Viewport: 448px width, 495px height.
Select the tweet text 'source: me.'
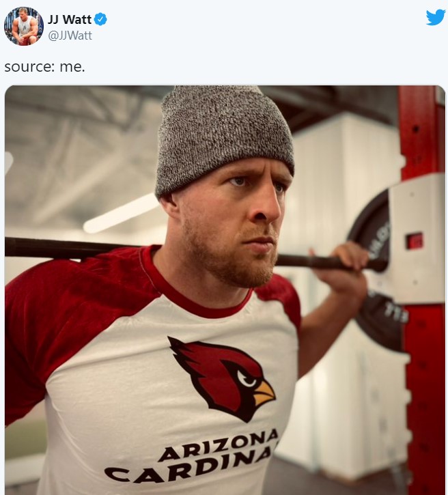[x=45, y=67]
